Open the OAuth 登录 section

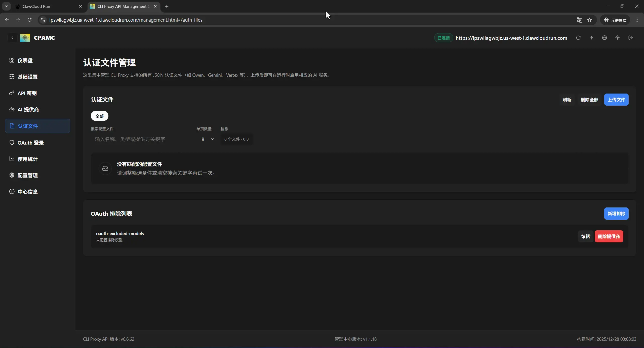click(30, 142)
